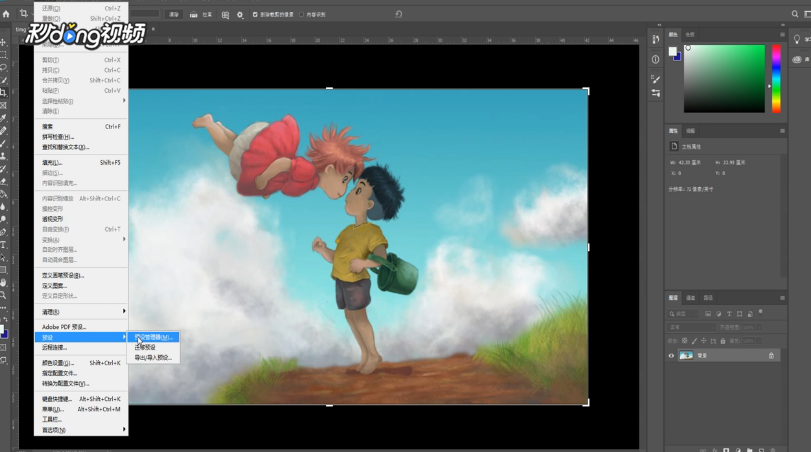
Task: Open the Color panel options menu
Action: pos(782,34)
